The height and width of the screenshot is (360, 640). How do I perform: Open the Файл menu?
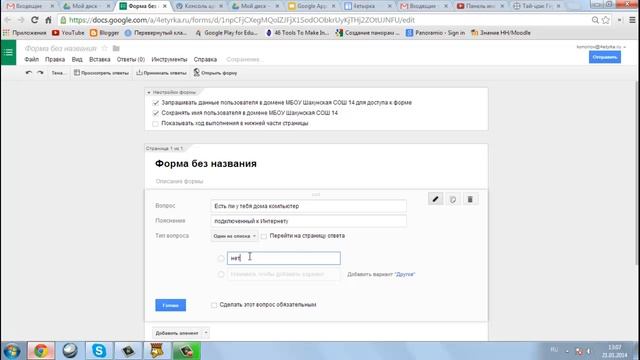[x=31, y=59]
